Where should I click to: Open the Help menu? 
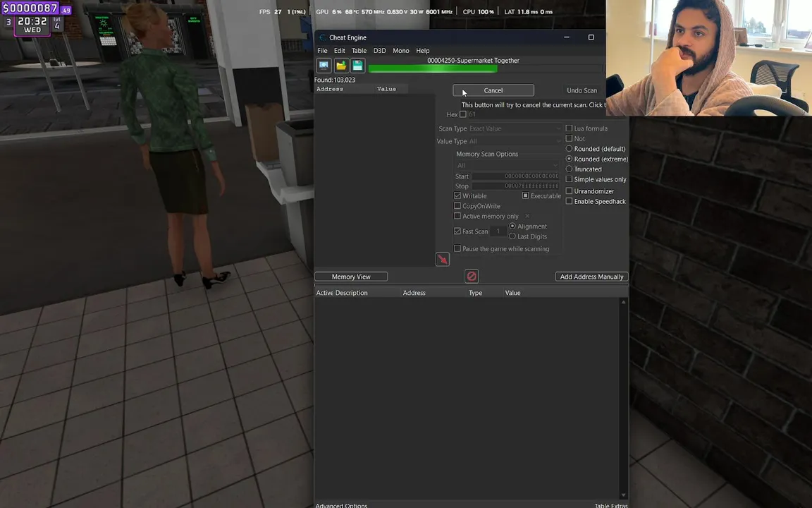[423, 51]
